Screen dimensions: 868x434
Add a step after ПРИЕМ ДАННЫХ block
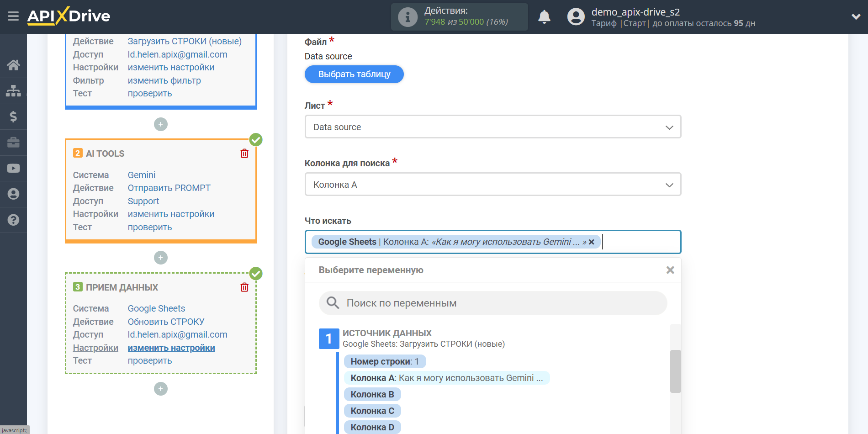(161, 389)
